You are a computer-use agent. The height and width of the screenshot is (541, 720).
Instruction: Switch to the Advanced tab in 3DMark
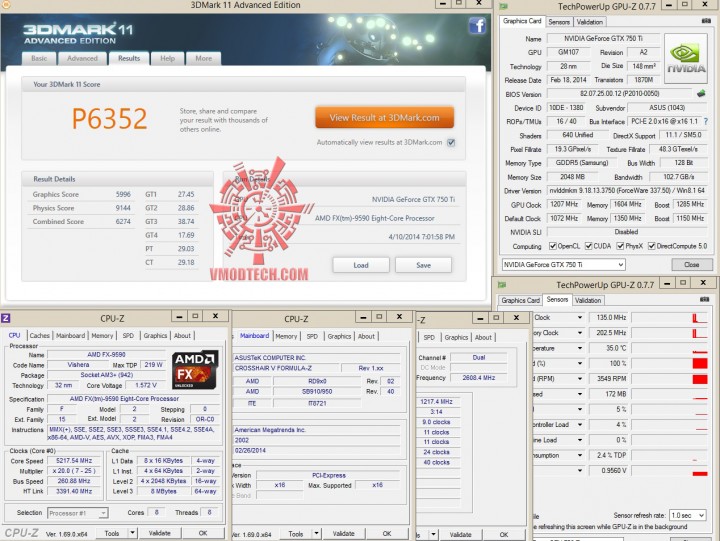[x=82, y=58]
